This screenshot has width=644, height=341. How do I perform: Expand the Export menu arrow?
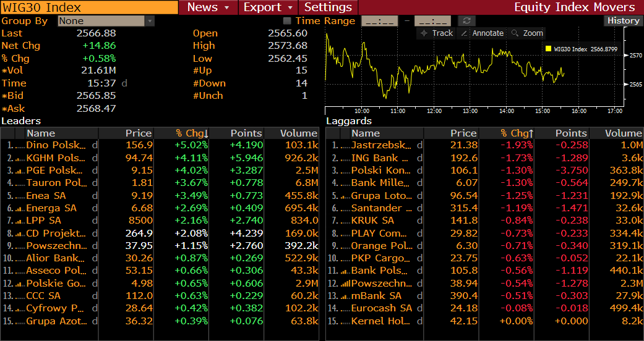[x=290, y=7]
